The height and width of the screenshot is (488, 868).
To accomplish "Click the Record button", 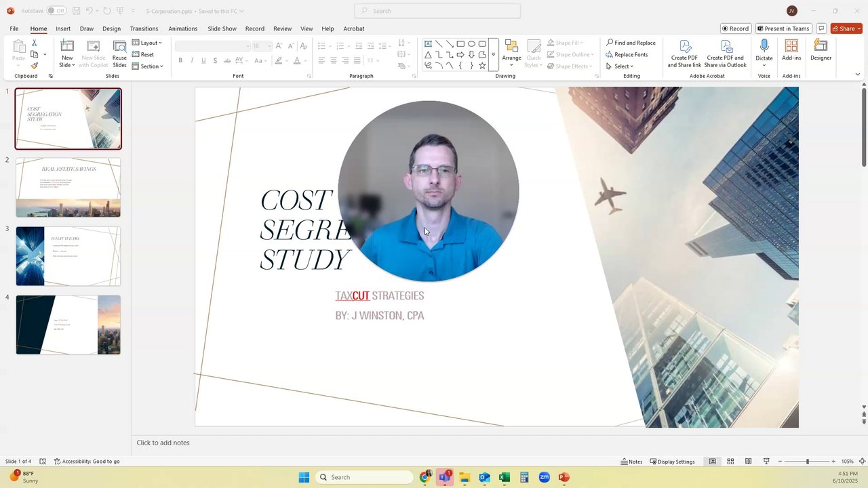I will click(736, 28).
